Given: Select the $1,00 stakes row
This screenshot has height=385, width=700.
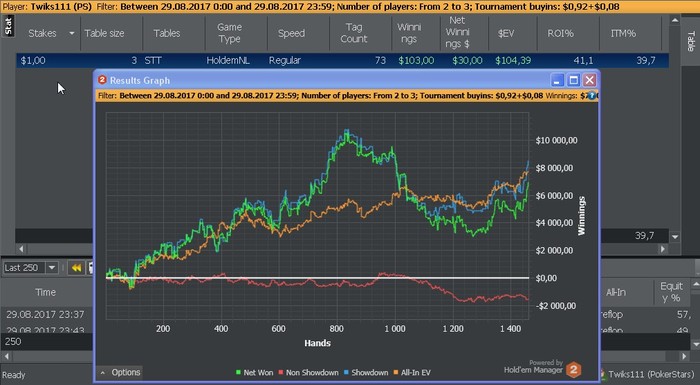Looking at the screenshot, I should (x=342, y=60).
